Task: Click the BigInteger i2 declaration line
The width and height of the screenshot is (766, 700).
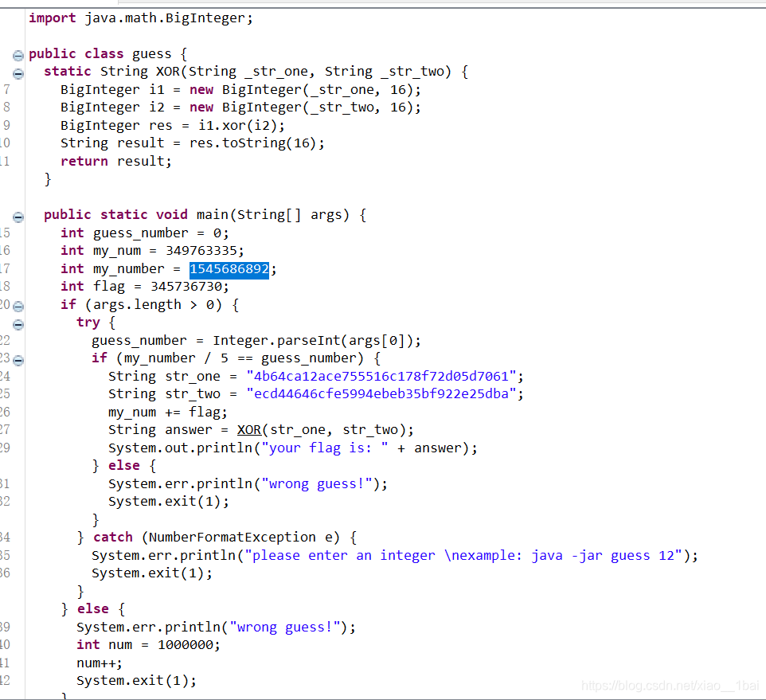Action: [240, 108]
